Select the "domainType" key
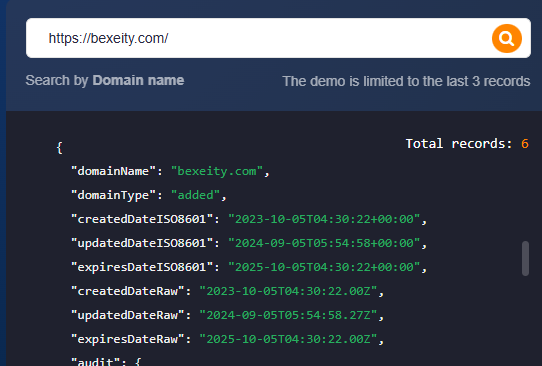The height and width of the screenshot is (366, 542). [x=113, y=195]
